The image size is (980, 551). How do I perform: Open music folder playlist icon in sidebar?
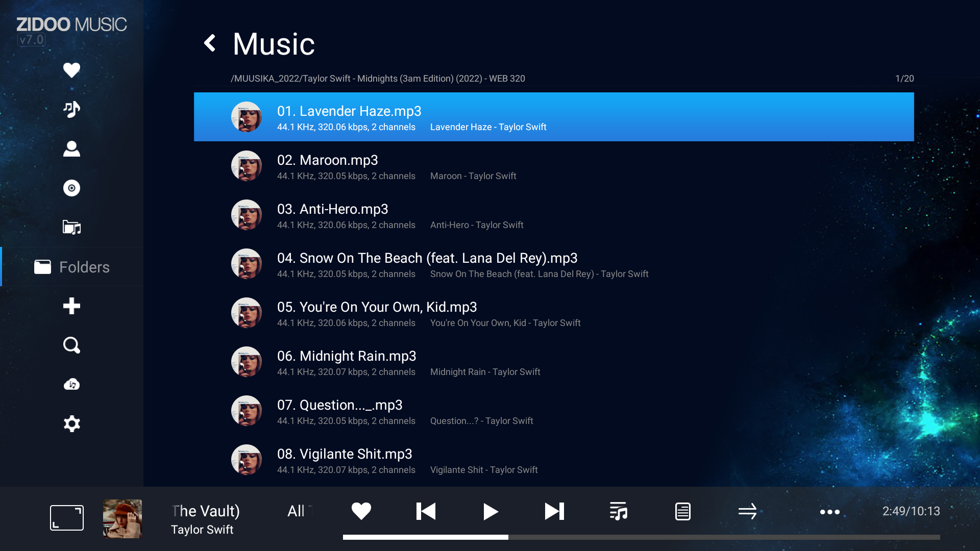point(71,227)
